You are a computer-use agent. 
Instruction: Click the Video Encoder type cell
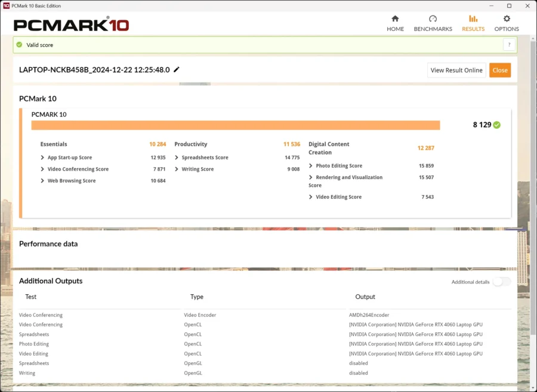[200, 315]
